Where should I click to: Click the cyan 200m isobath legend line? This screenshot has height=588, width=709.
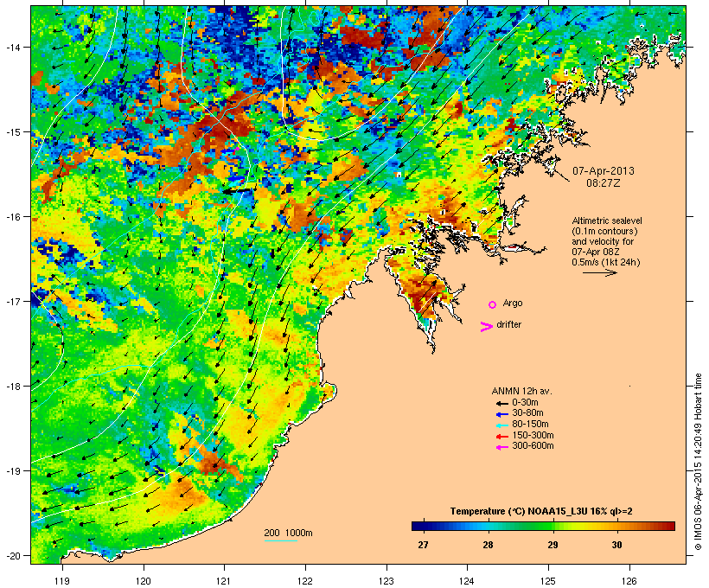coord(281,541)
